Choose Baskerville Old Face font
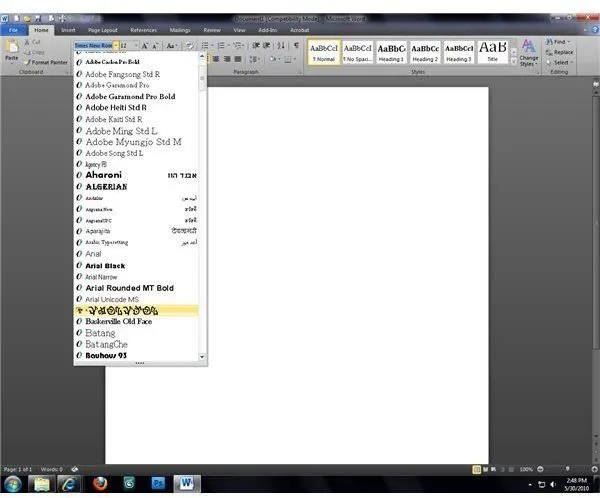Screen dimensions: 600x498 click(136, 322)
